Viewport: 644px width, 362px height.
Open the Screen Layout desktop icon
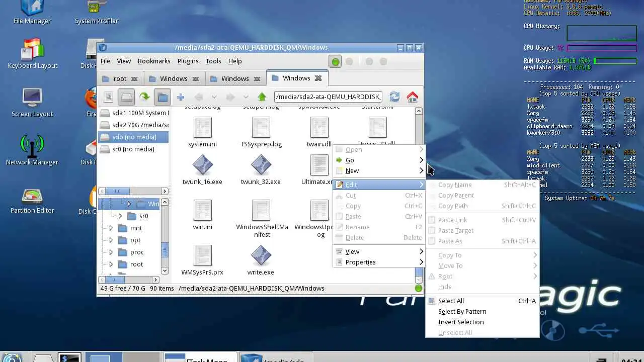[x=32, y=103]
